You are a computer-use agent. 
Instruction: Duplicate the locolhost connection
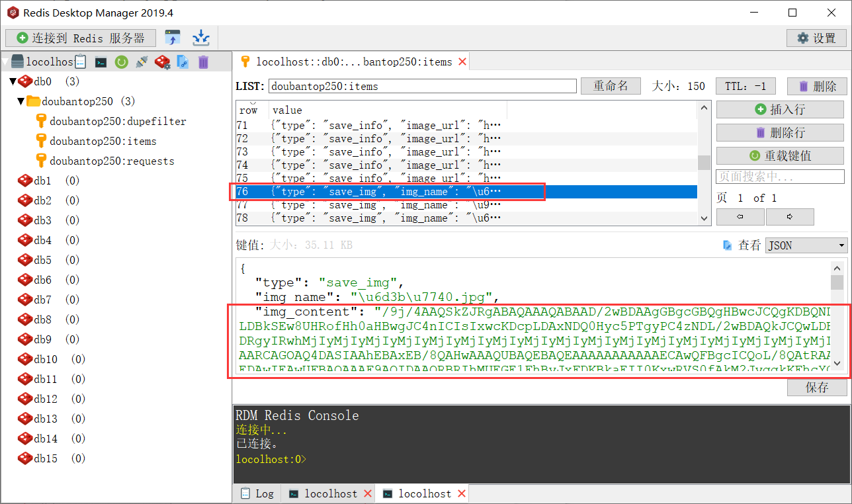pyautogui.click(x=183, y=62)
